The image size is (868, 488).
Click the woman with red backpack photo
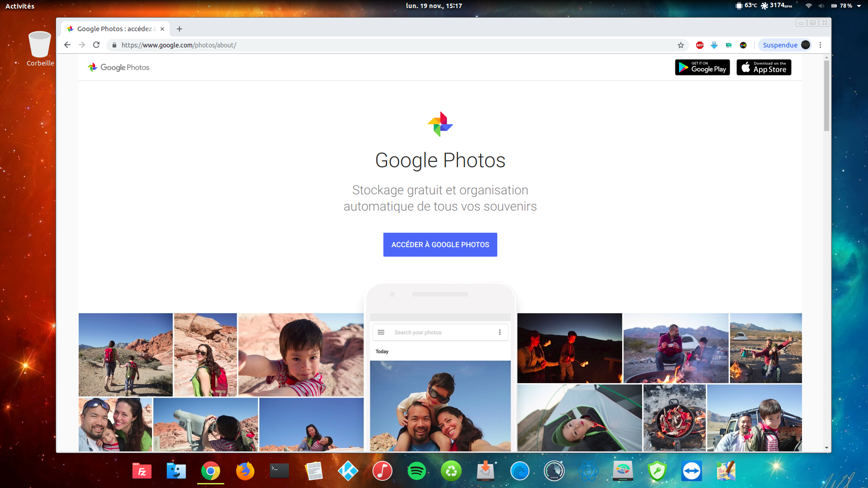(206, 355)
